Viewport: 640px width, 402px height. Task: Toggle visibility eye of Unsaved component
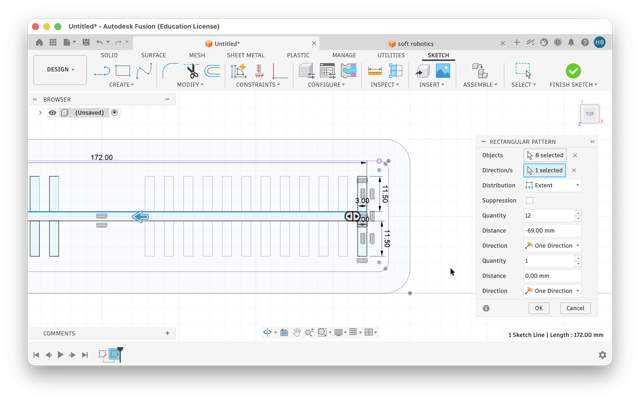coord(52,113)
